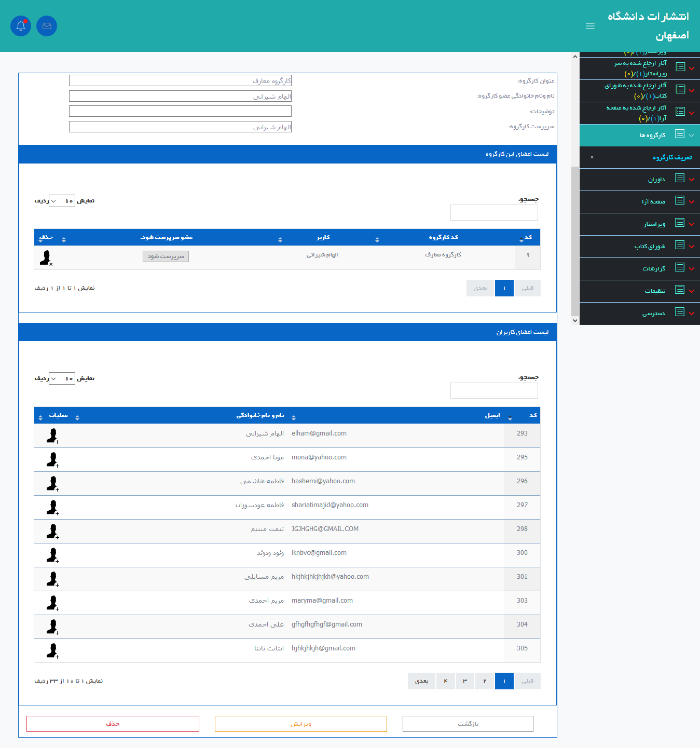Open the inbox messages icon
The image size is (700, 748).
coord(47,26)
